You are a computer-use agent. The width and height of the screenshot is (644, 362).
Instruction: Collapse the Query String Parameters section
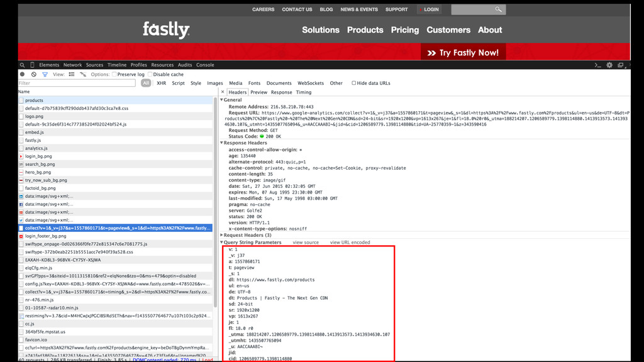(x=222, y=242)
